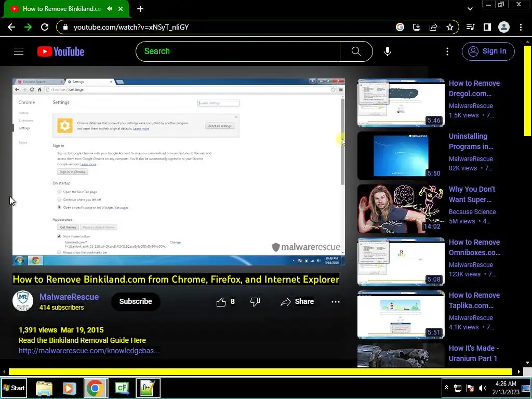Open YouTube settings three-dot menu
This screenshot has width=532, height=399.
[447, 51]
